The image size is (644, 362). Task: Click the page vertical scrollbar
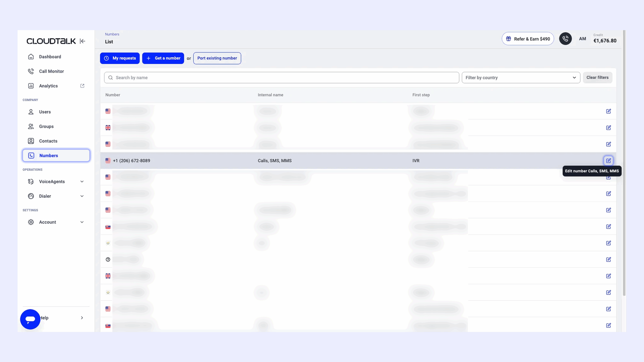[x=624, y=163]
